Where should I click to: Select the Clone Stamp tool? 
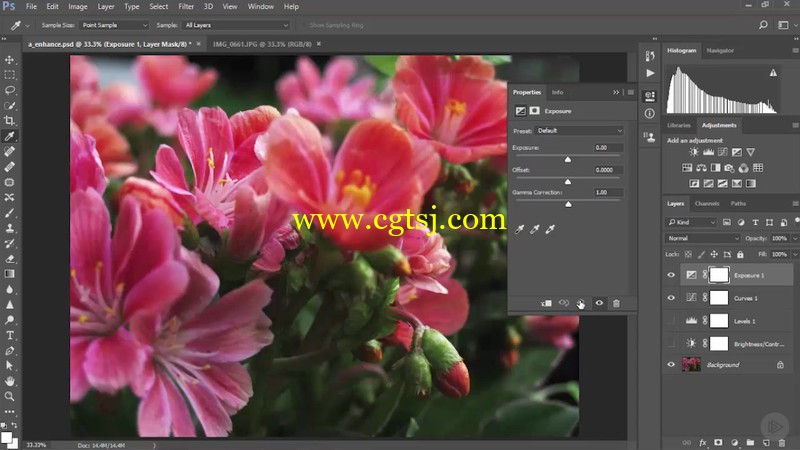(x=9, y=228)
